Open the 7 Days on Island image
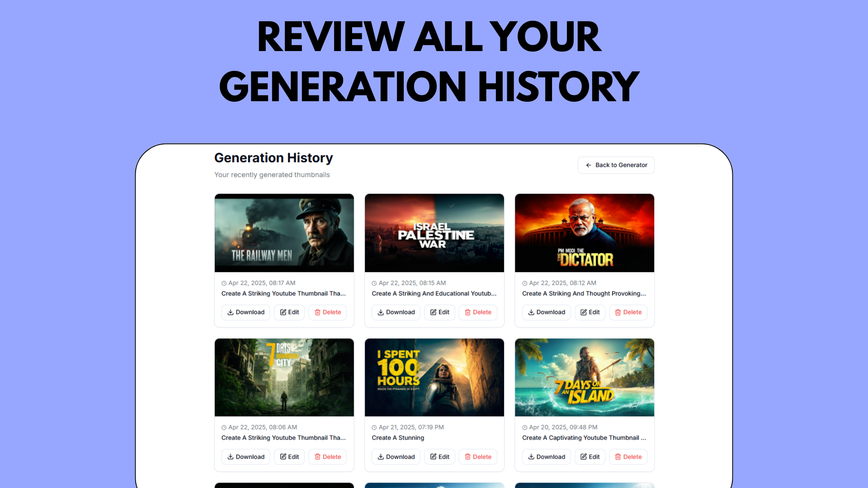This screenshot has width=868, height=488. (585, 377)
